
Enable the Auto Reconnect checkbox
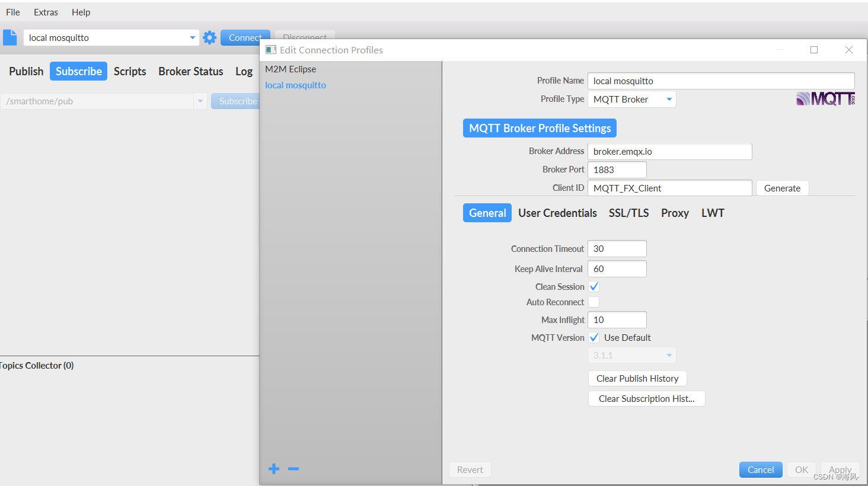tap(594, 302)
